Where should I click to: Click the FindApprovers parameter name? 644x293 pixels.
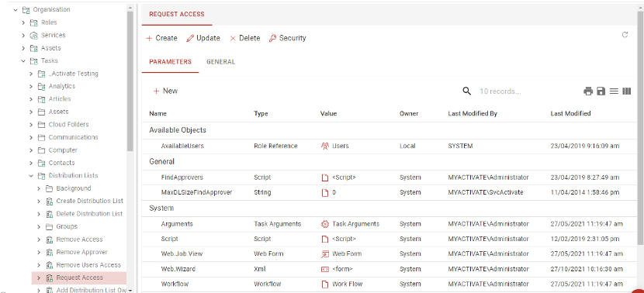[x=182, y=178]
